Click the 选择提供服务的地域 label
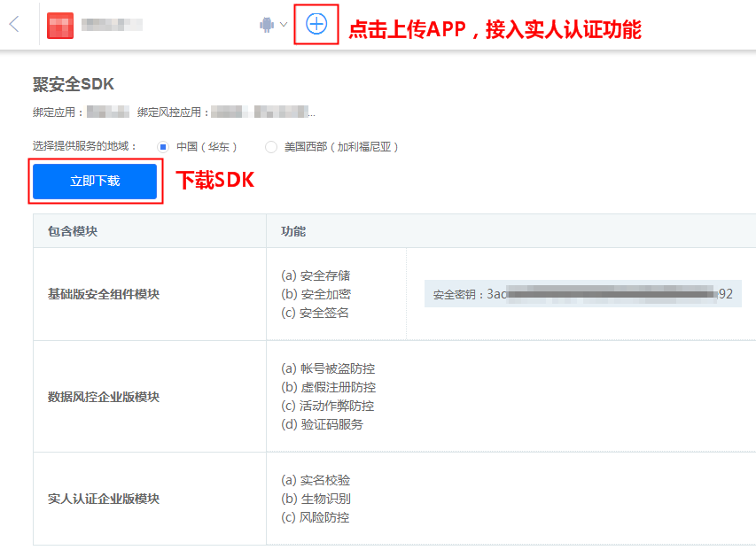This screenshot has width=756, height=550. [x=84, y=146]
